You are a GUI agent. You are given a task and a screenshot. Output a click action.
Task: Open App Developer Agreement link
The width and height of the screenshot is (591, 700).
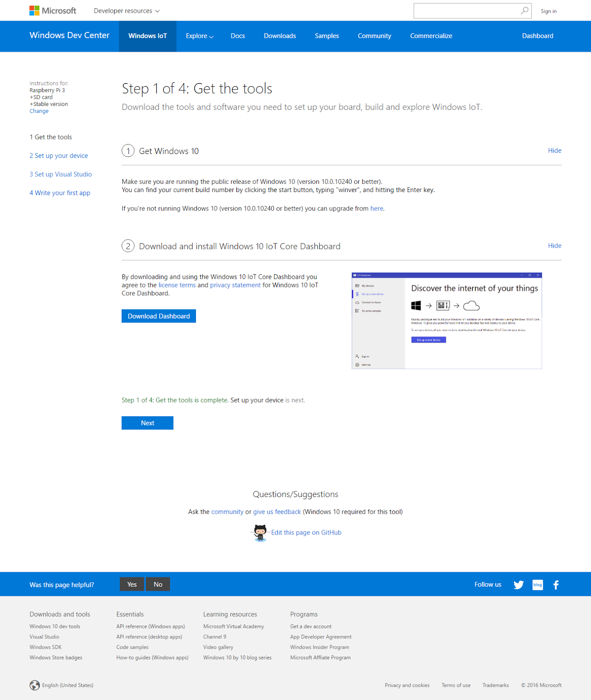click(x=321, y=637)
